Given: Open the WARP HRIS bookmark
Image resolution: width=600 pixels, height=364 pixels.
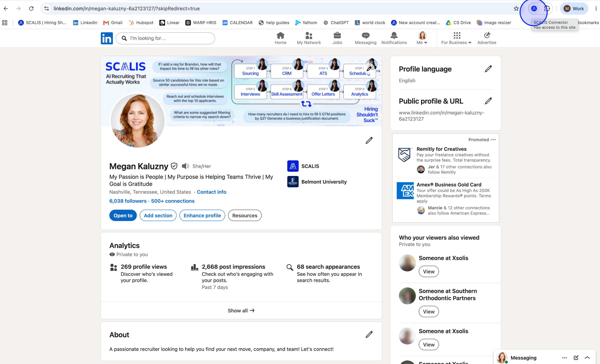Looking at the screenshot, I should coord(201,23).
